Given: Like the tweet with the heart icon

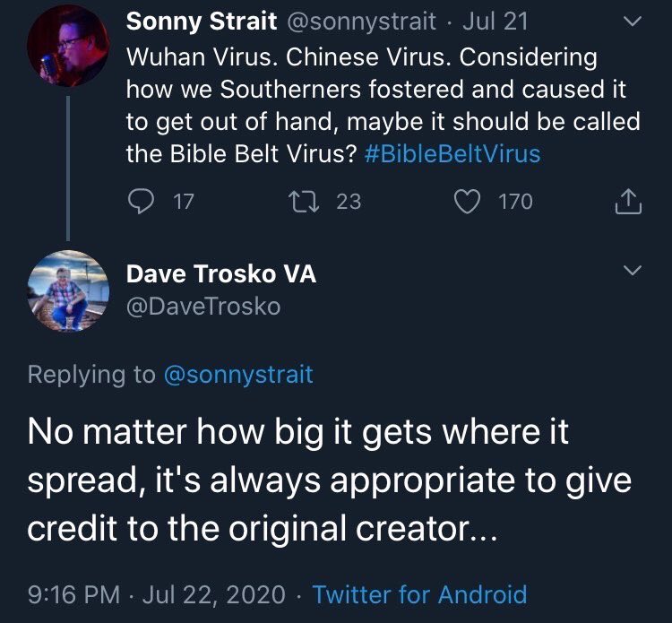Looking at the screenshot, I should point(467,202).
